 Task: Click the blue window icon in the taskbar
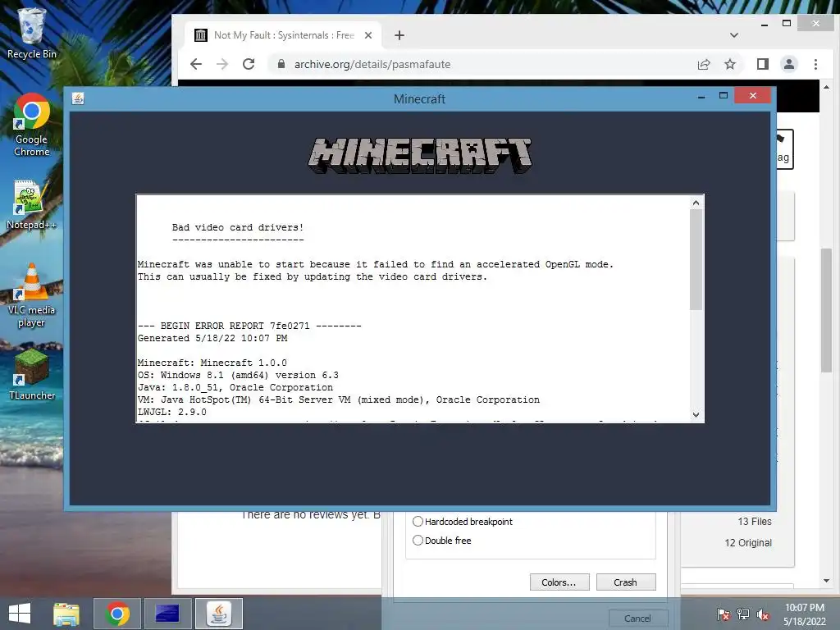pos(167,614)
